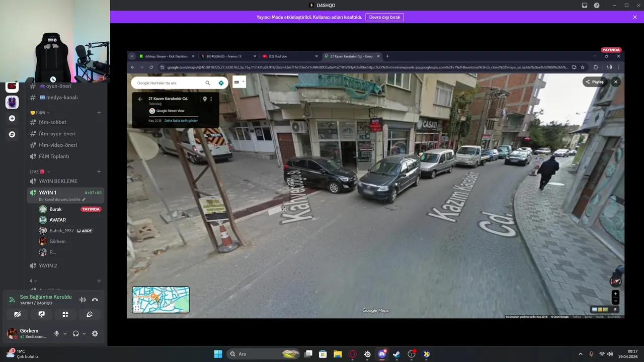Viewport: 644px width, 362px height.
Task: Dismiss the purple streamer mode banner
Action: pyautogui.click(x=635, y=17)
